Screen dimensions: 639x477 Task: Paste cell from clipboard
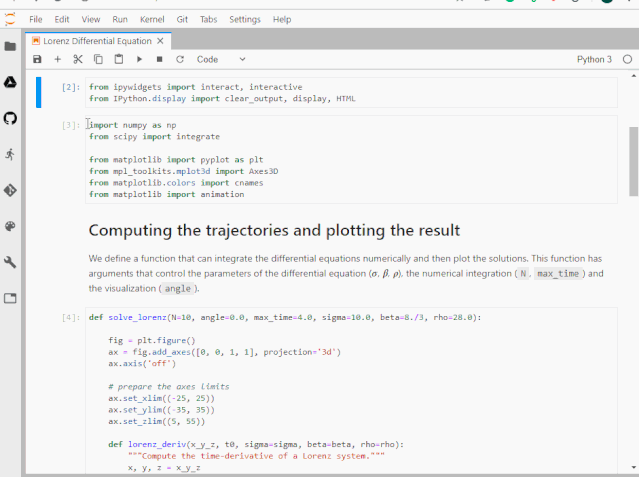(x=119, y=59)
